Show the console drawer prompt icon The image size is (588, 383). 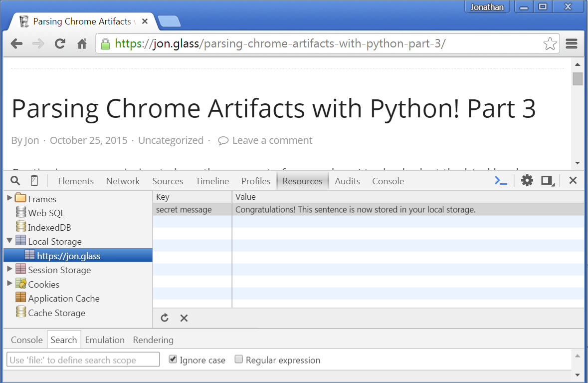click(501, 181)
